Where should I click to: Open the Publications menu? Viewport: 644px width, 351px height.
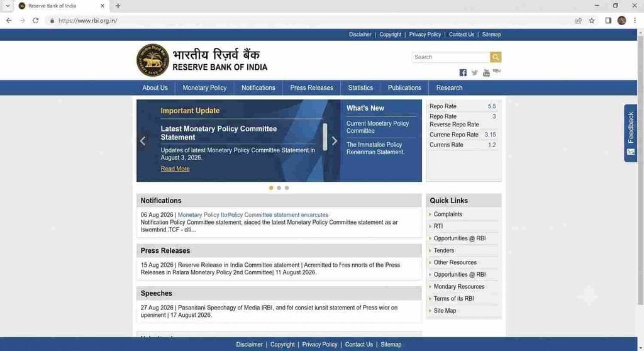pos(404,88)
